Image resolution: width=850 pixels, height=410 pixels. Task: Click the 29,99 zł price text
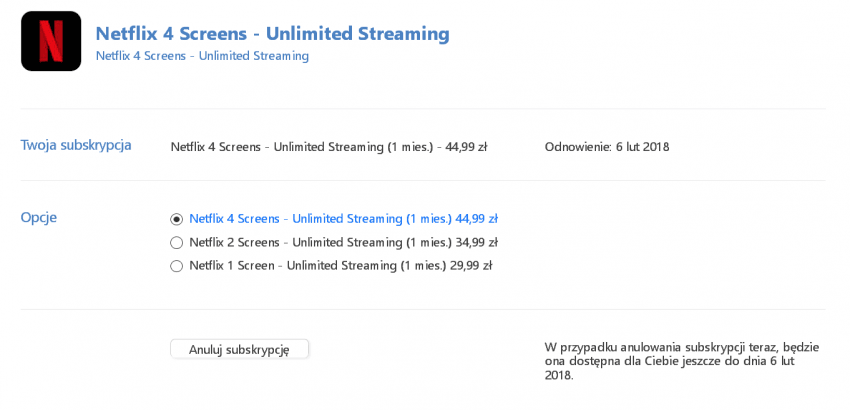coord(471,266)
